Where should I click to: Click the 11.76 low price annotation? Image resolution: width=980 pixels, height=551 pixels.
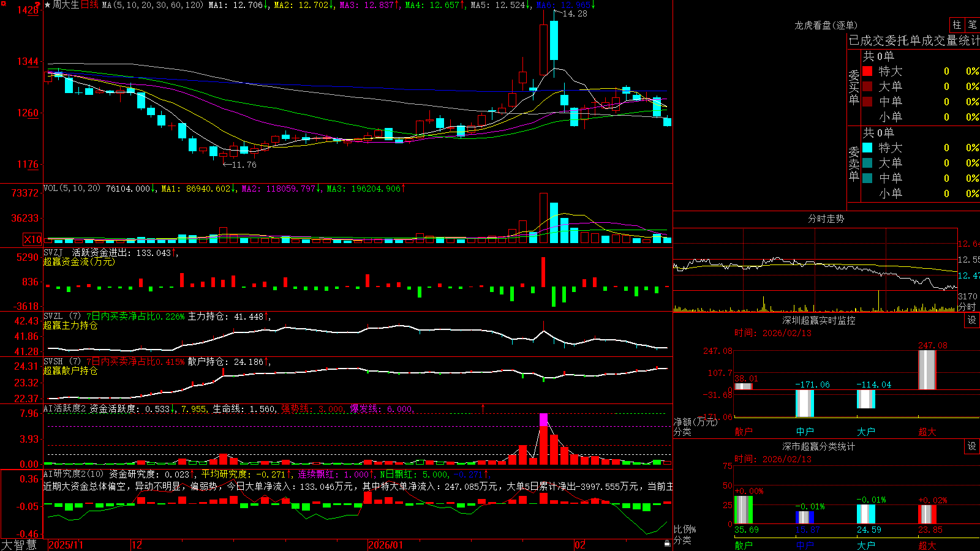click(244, 165)
